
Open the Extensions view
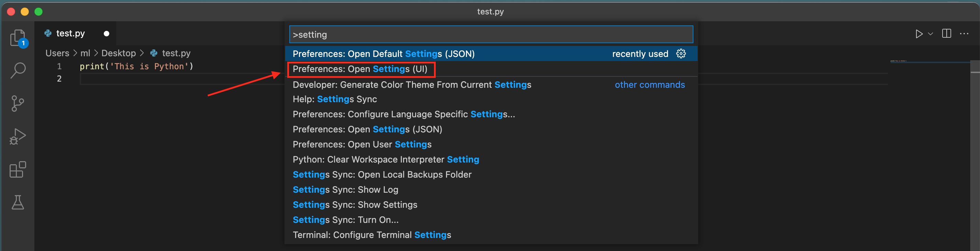(x=18, y=169)
